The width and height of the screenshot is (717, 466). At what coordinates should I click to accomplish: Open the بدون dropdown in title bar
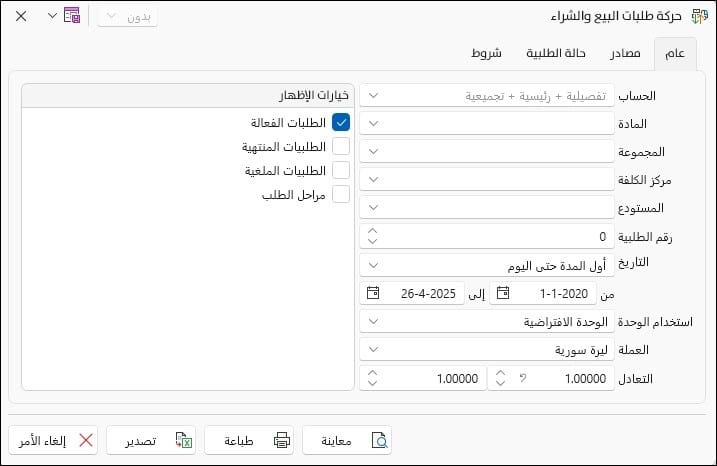(128, 17)
